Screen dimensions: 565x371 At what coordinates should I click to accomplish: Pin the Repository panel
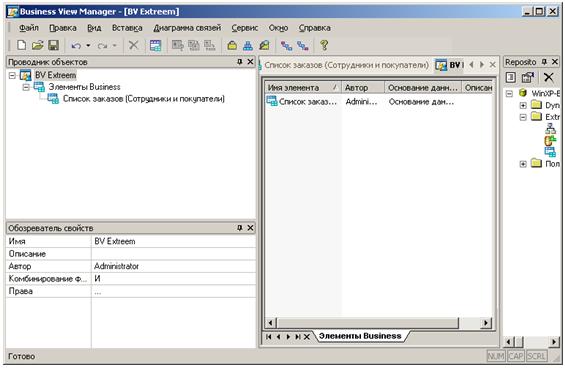tap(544, 62)
